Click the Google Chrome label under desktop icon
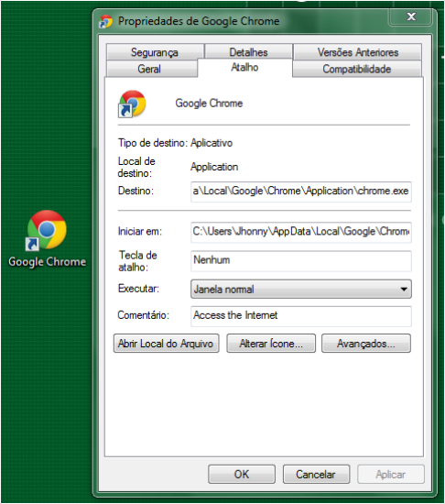The image size is (445, 504). pos(48,262)
